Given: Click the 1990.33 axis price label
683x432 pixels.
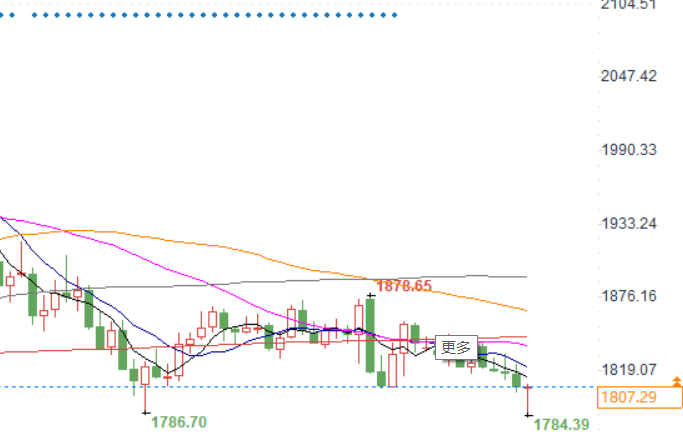Looking at the screenshot, I should 629,150.
